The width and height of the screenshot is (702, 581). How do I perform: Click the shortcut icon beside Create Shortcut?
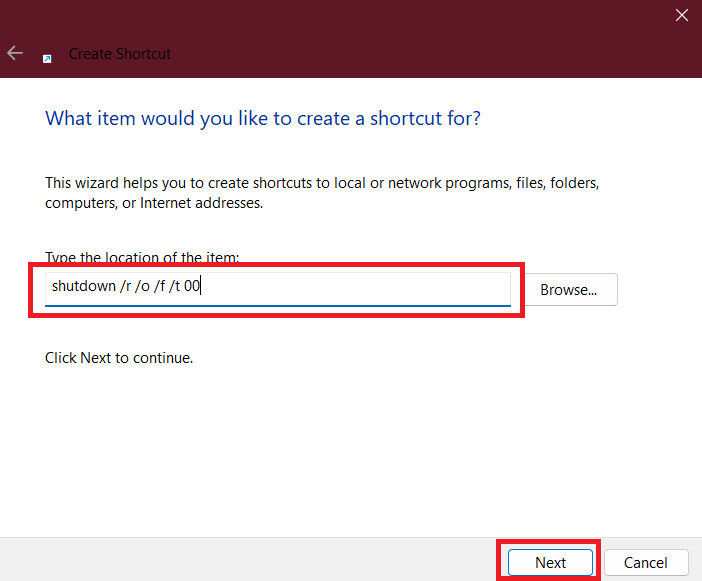(47, 58)
